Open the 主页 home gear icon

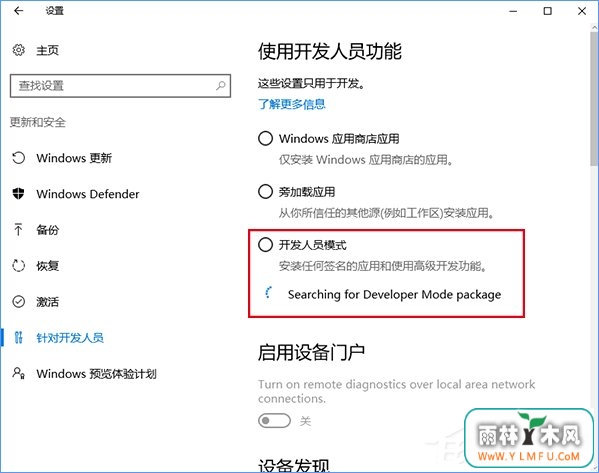tap(18, 50)
